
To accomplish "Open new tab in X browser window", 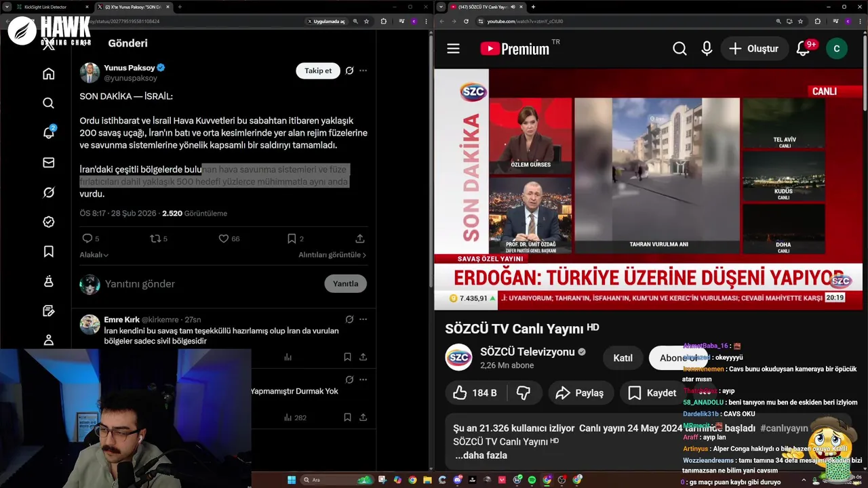I will coord(180,7).
